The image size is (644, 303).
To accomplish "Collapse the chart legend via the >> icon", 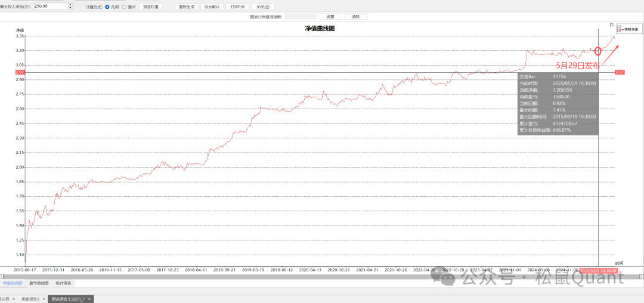I will point(619,26).
